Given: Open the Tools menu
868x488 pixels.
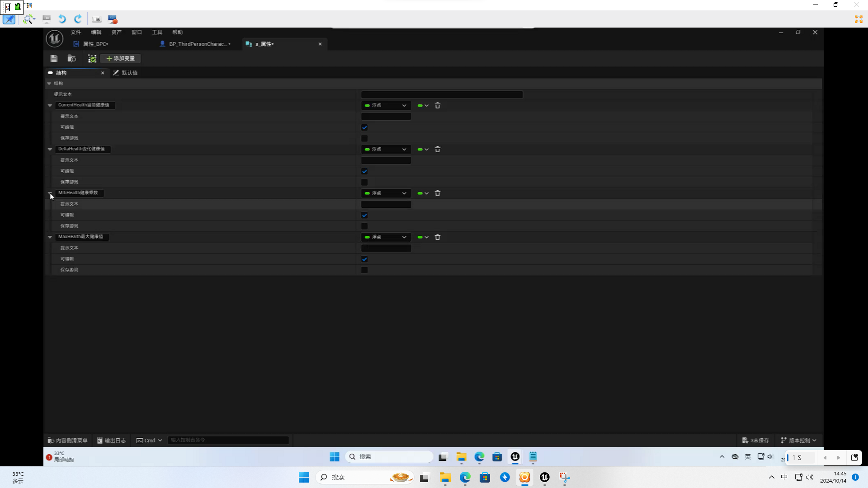Looking at the screenshot, I should 157,32.
